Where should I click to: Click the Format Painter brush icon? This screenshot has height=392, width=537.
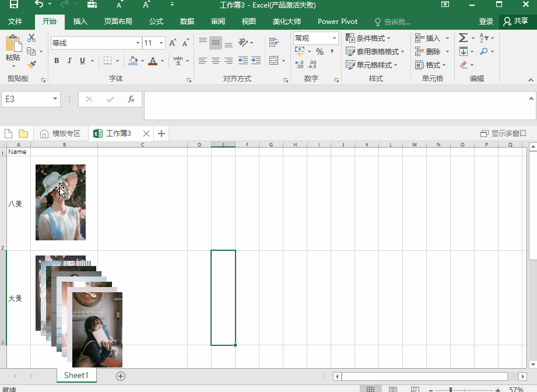(x=31, y=65)
